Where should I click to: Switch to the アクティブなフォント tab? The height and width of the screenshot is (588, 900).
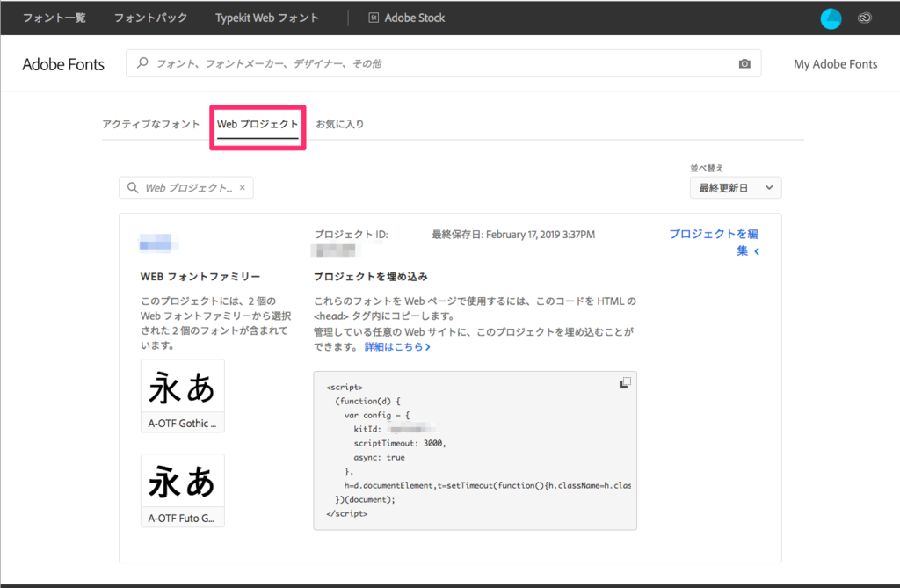(151, 125)
